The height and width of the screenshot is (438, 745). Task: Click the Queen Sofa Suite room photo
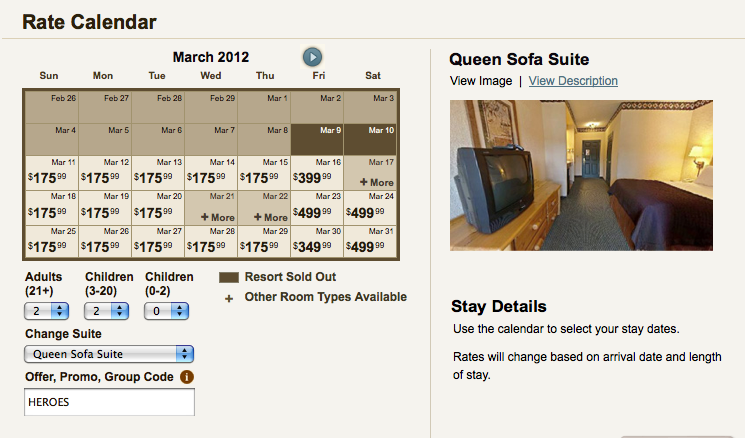click(581, 175)
